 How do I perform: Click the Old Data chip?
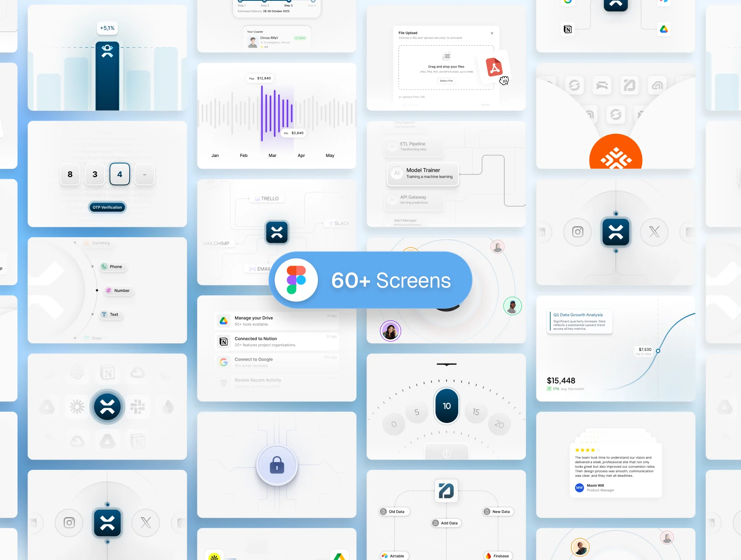(x=394, y=512)
